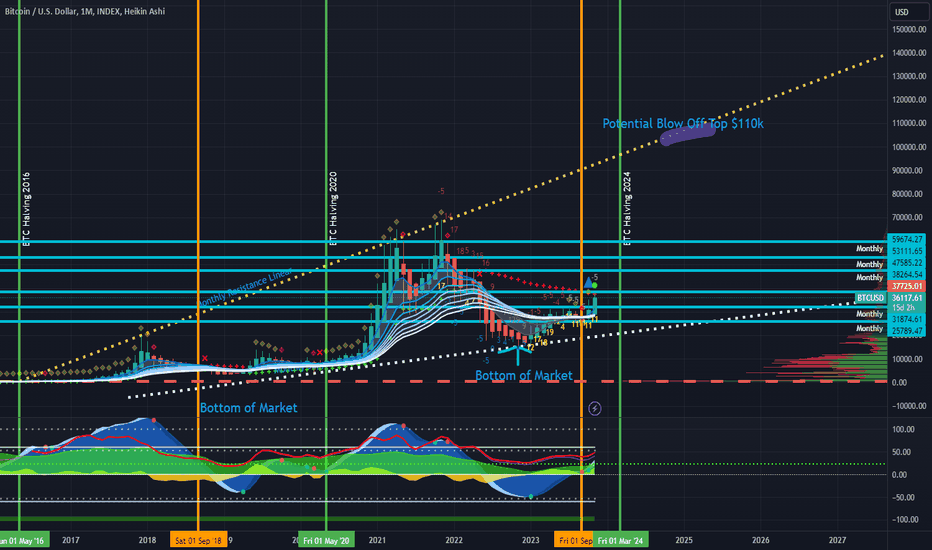Select the 53111.65 level price label
This screenshot has height=550, width=932.
click(907, 251)
